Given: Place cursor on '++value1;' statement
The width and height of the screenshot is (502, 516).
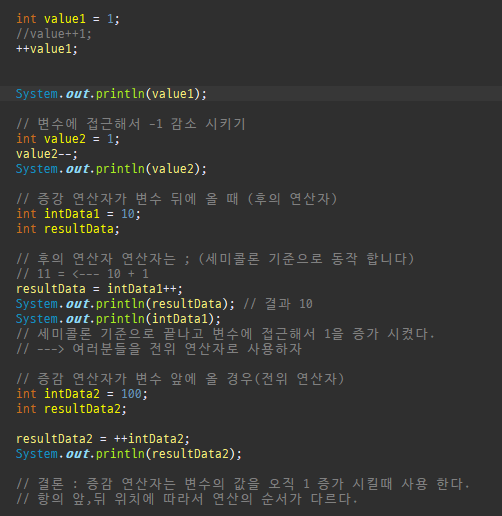Looking at the screenshot, I should coord(47,49).
